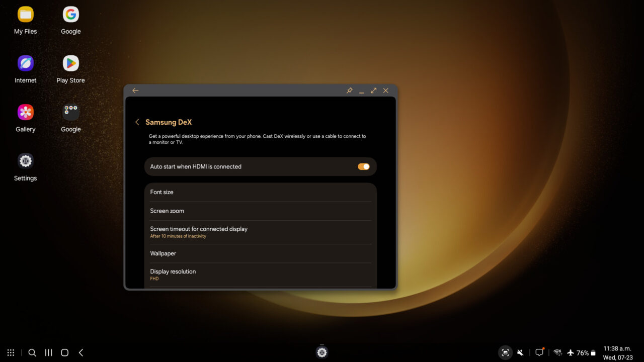This screenshot has width=644, height=362.
Task: Open search from the taskbar
Action: click(x=32, y=352)
